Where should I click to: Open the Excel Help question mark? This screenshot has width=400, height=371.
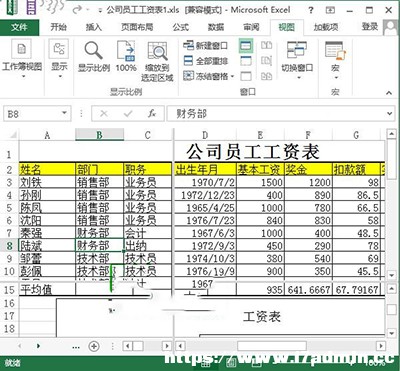[311, 10]
